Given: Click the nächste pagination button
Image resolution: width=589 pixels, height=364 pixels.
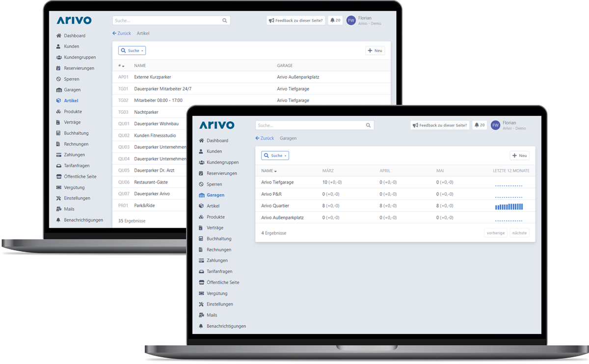Looking at the screenshot, I should pos(519,233).
